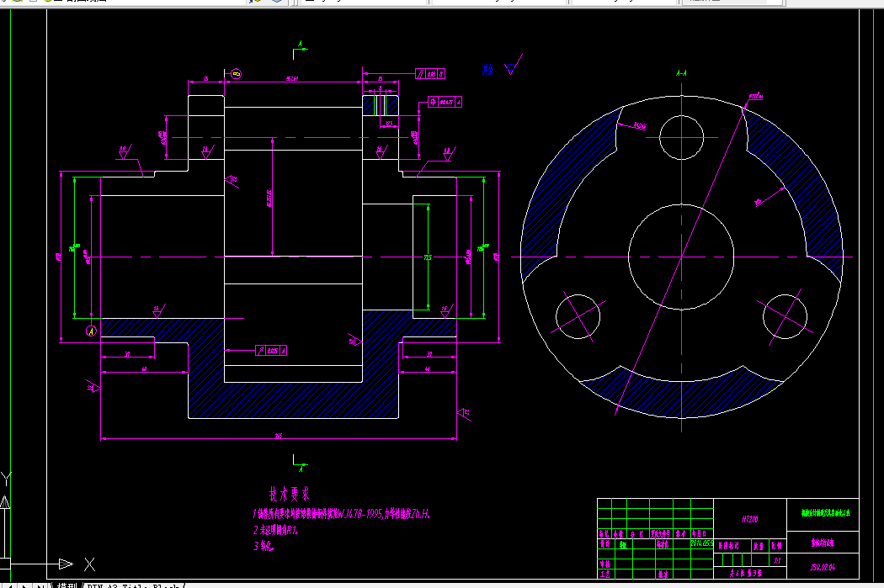Select the lower section cut marker A
Viewport: 884px width, 588px height.
click(x=300, y=464)
